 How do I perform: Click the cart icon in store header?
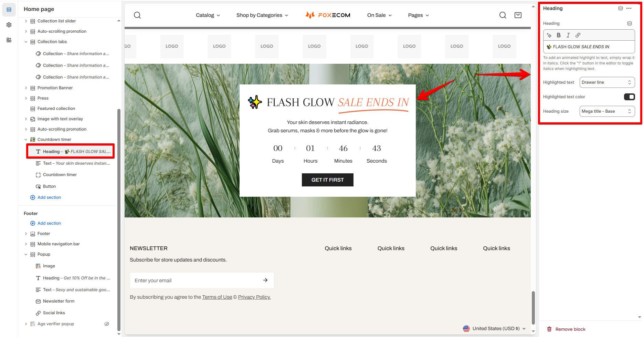(518, 15)
